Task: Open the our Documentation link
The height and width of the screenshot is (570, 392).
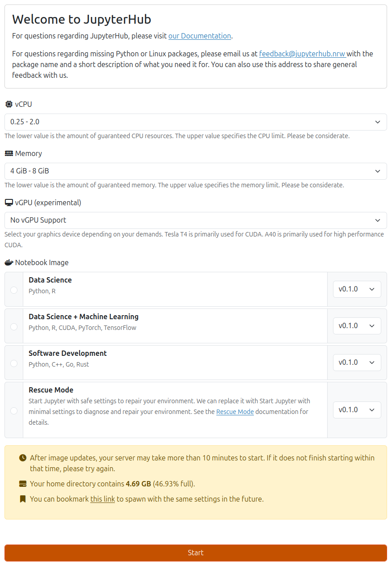Action: pyautogui.click(x=199, y=36)
